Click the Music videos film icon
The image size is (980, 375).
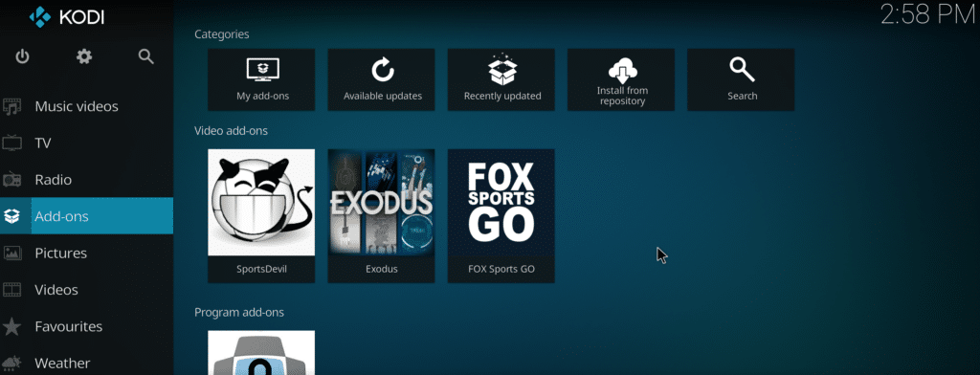11,106
